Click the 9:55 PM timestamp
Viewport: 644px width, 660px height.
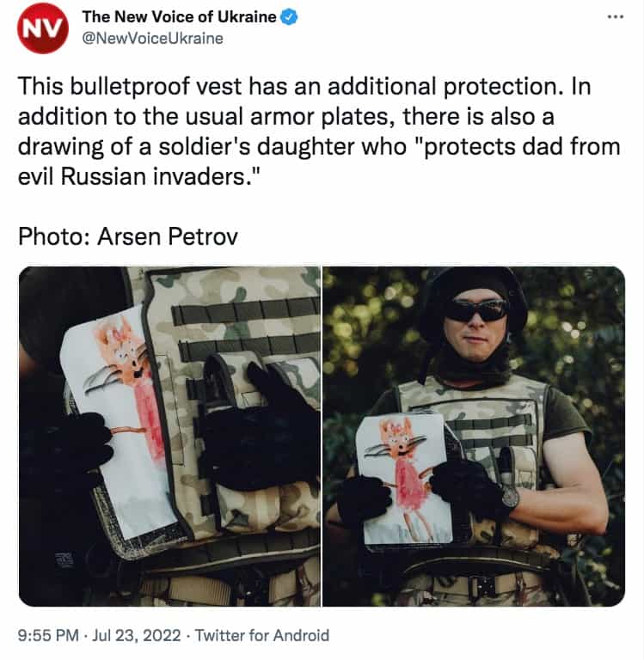48,635
